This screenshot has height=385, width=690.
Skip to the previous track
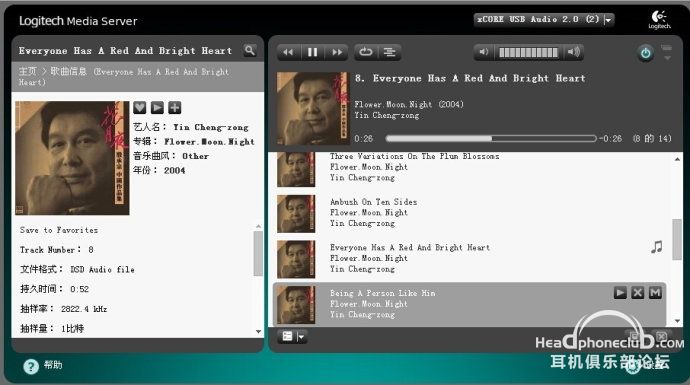tap(289, 52)
